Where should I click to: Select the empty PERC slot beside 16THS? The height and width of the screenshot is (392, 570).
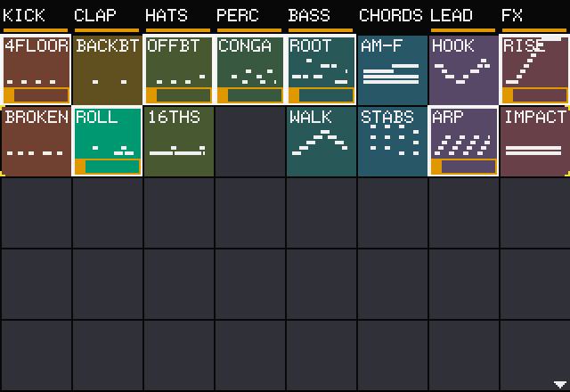pyautogui.click(x=249, y=141)
